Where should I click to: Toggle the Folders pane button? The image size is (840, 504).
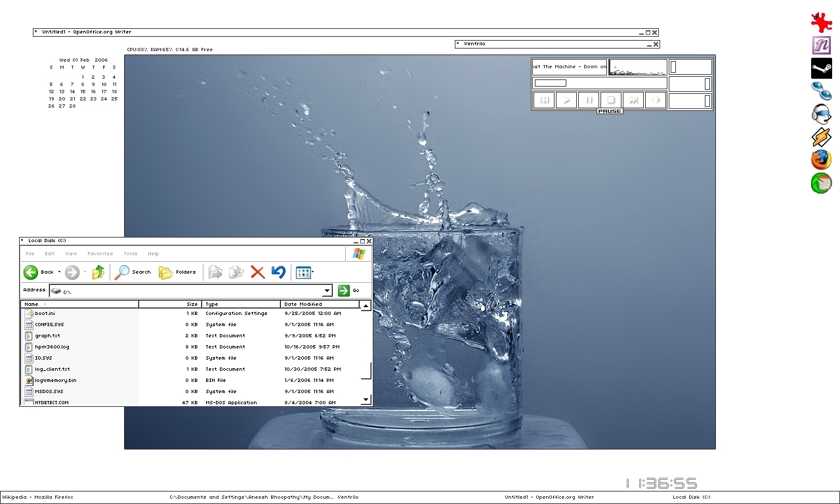177,272
